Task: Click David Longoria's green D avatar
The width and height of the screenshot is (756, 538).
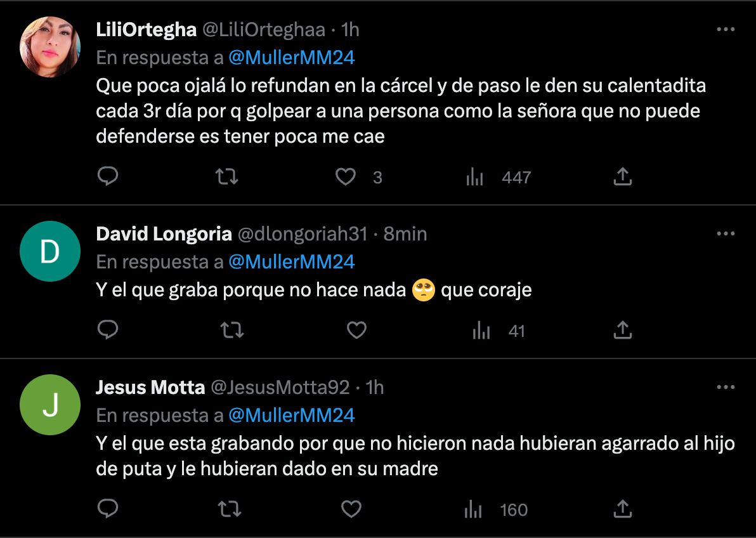Action: [x=50, y=251]
